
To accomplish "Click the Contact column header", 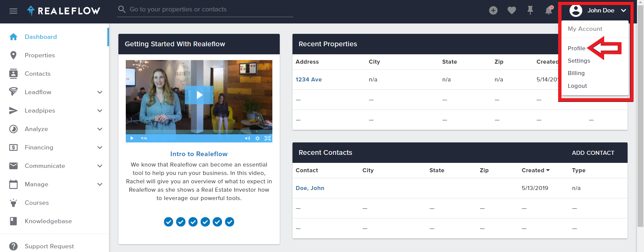I will pyautogui.click(x=307, y=170).
